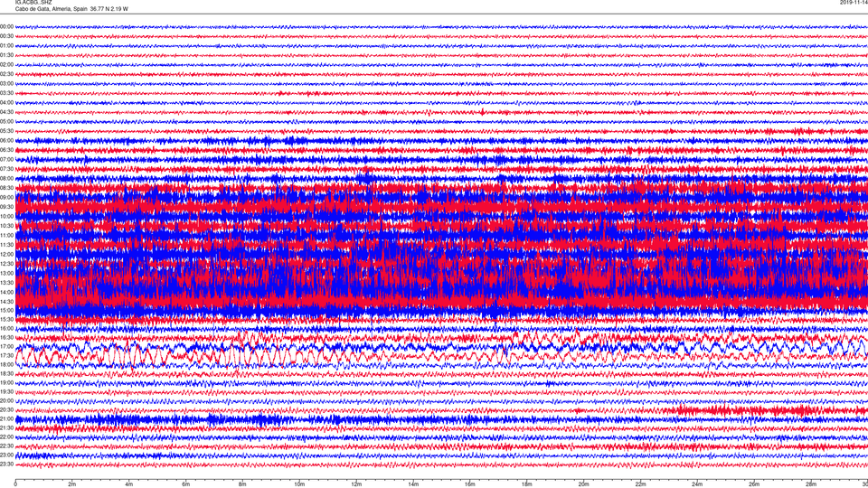This screenshot has height=488, width=868.
Task: Select the 16:30 time row label
Action: coord(6,337)
